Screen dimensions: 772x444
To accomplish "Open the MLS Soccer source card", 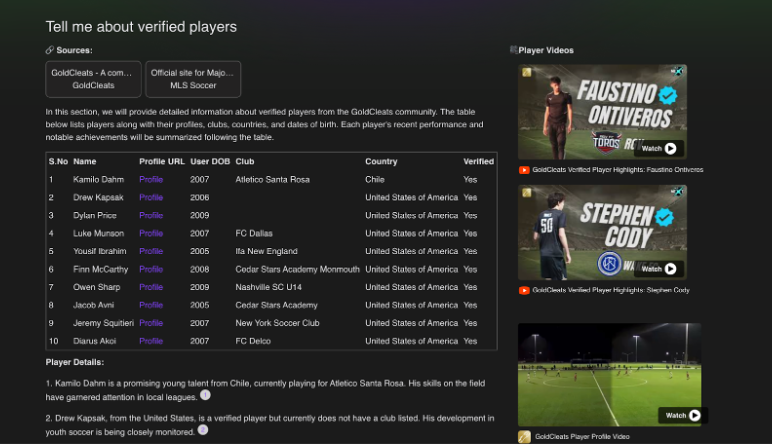I will pos(193,79).
